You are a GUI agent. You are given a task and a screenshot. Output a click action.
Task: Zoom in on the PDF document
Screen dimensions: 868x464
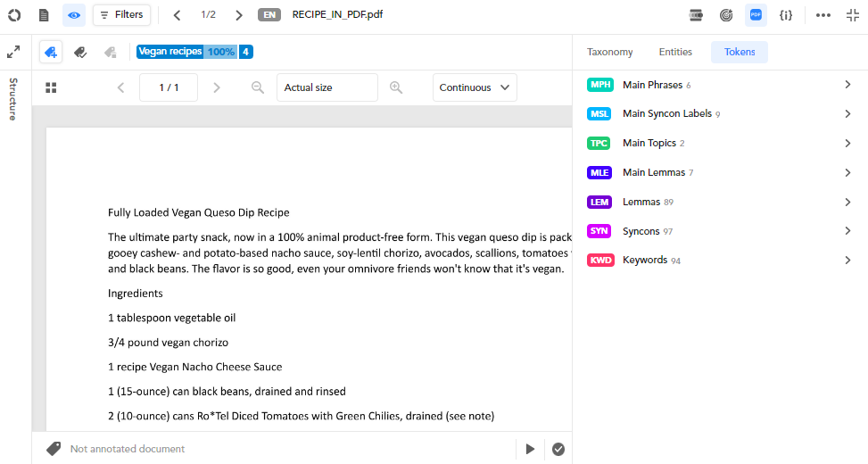pyautogui.click(x=396, y=87)
